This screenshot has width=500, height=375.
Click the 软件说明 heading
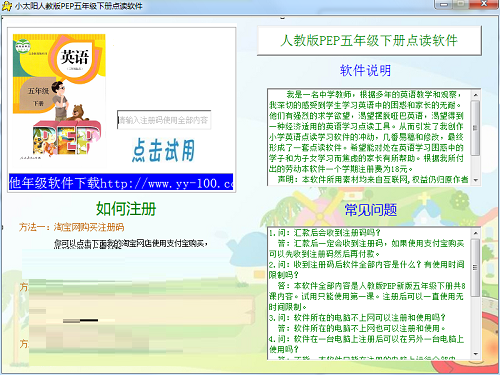365,70
